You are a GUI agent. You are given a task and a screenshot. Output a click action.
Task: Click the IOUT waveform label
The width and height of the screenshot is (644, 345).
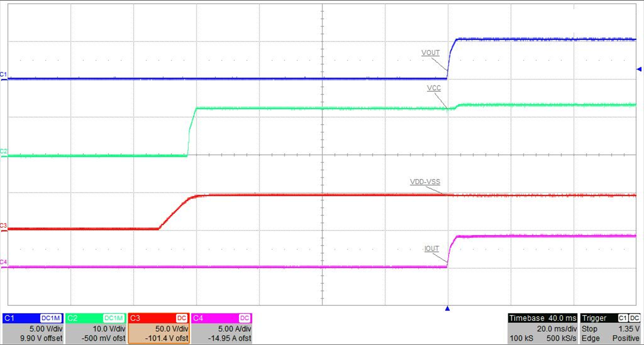click(431, 249)
